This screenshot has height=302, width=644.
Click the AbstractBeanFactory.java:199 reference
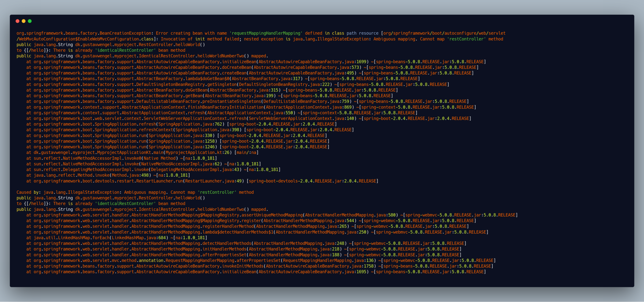point(239,95)
